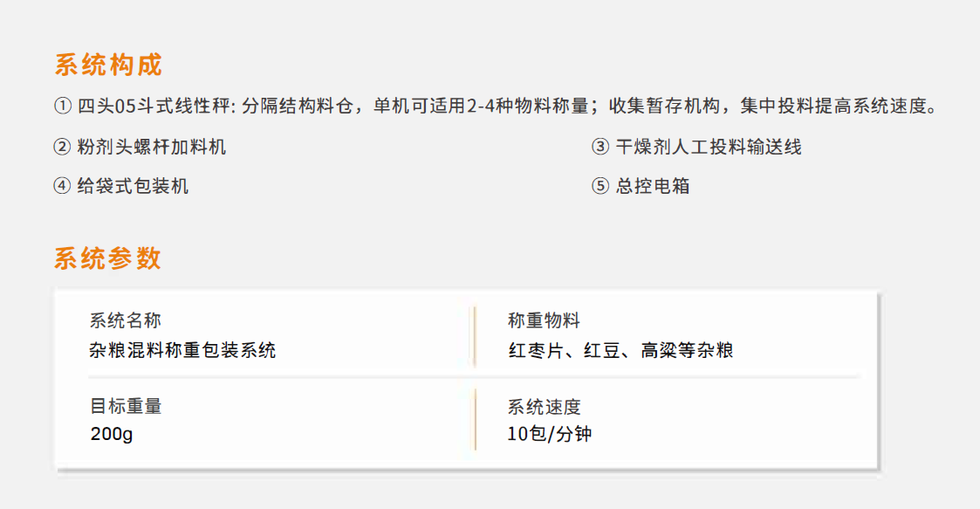Select the 系统参数 heading

click(108, 258)
